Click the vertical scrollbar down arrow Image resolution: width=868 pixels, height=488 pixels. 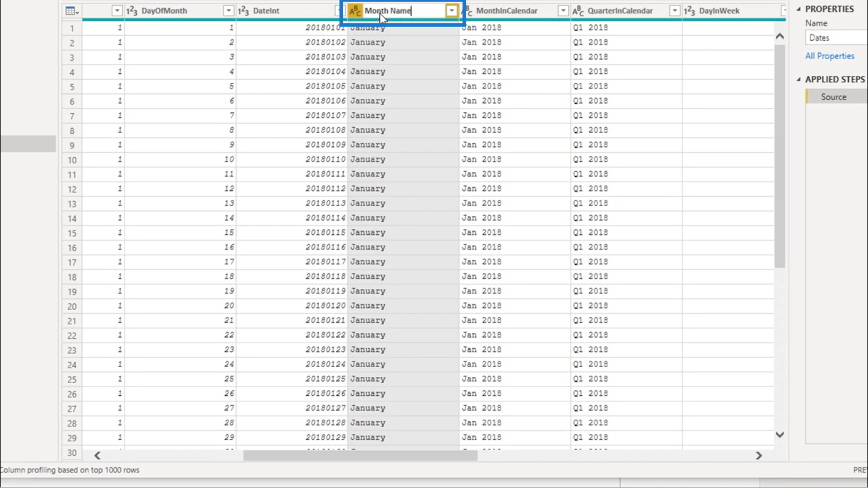[x=780, y=435]
